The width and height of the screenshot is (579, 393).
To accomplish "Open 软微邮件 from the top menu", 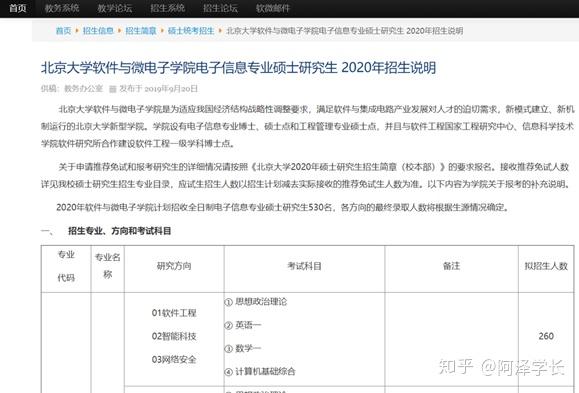I will click(x=273, y=8).
